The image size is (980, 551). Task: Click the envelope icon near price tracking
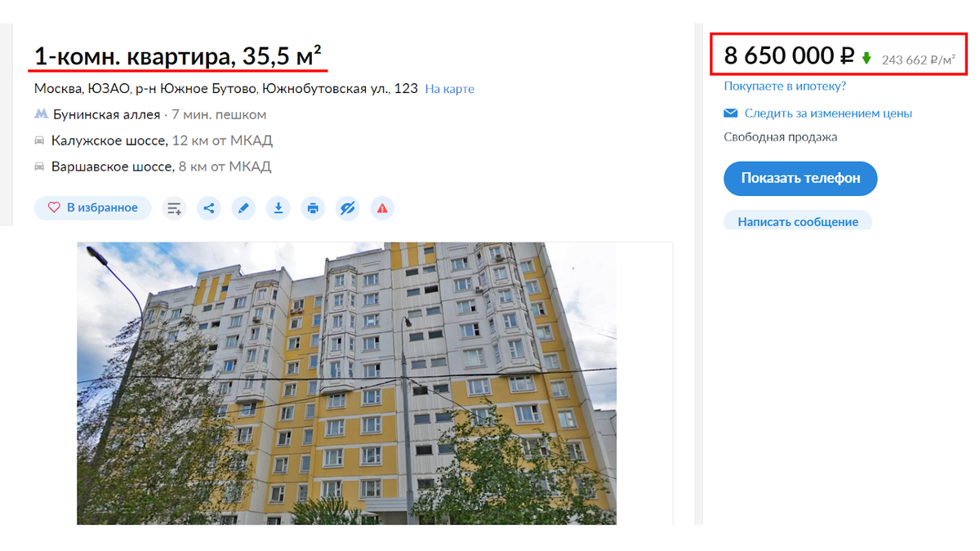pos(731,113)
